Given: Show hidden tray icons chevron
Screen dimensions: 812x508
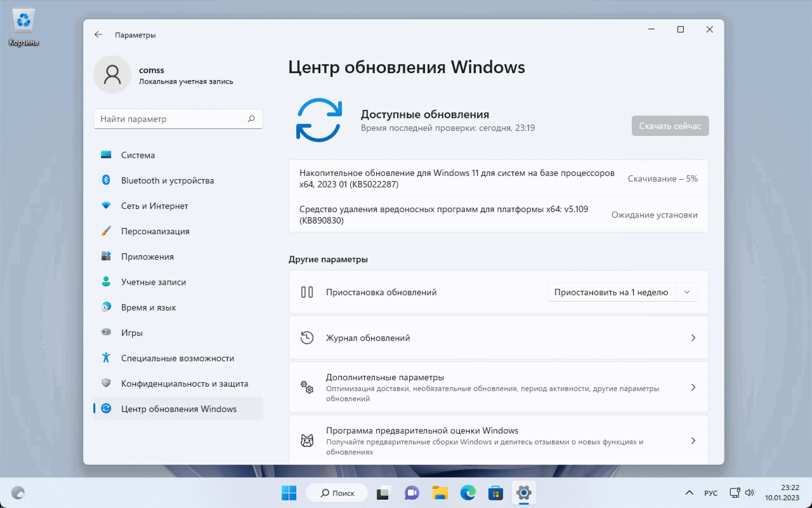Looking at the screenshot, I should 690,493.
